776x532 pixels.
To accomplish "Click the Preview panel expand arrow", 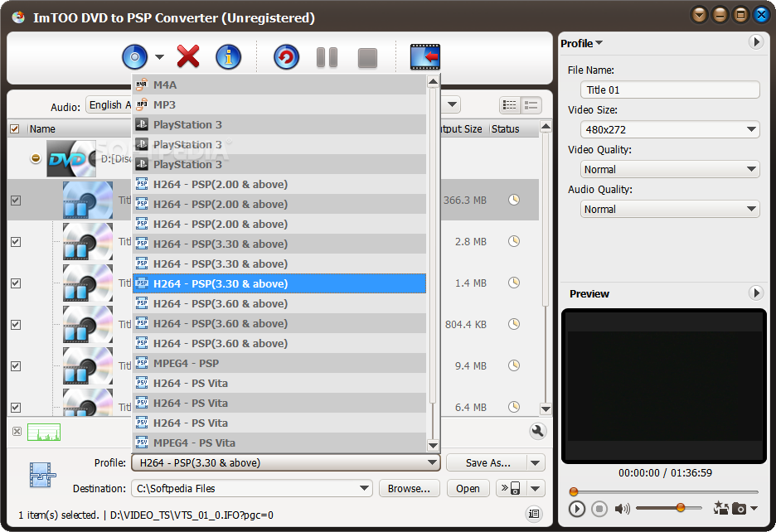I will pos(756,293).
